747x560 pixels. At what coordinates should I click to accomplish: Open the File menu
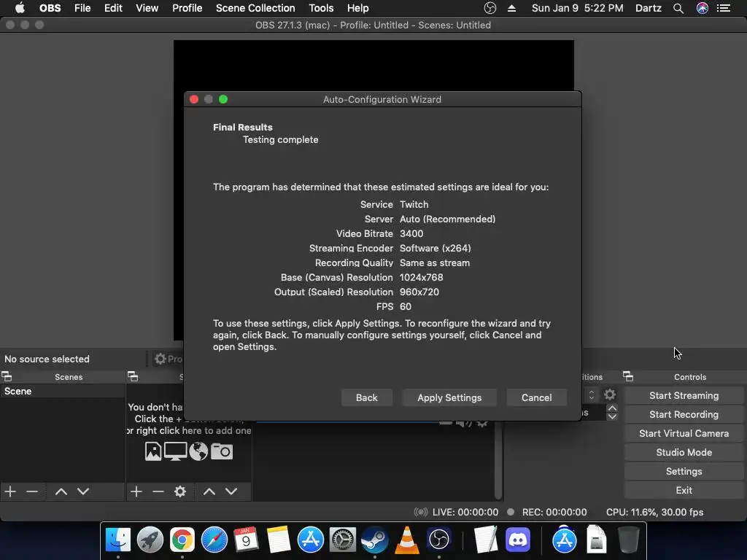point(82,8)
